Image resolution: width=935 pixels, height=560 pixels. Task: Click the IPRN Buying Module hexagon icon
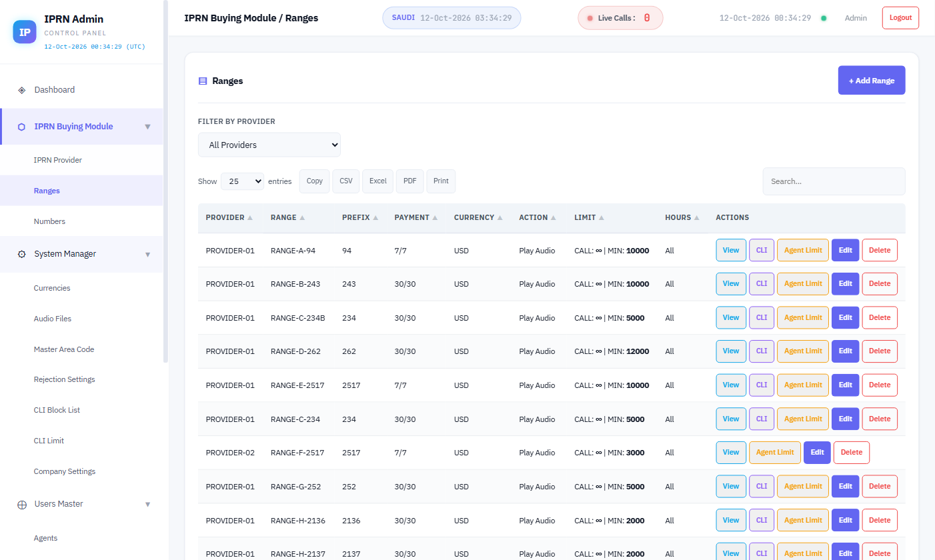click(21, 127)
